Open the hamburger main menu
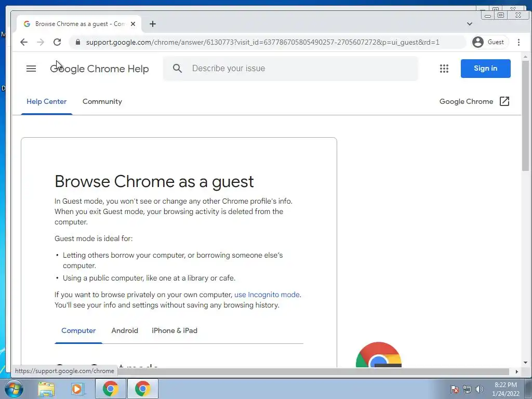The image size is (532, 399). point(31,69)
